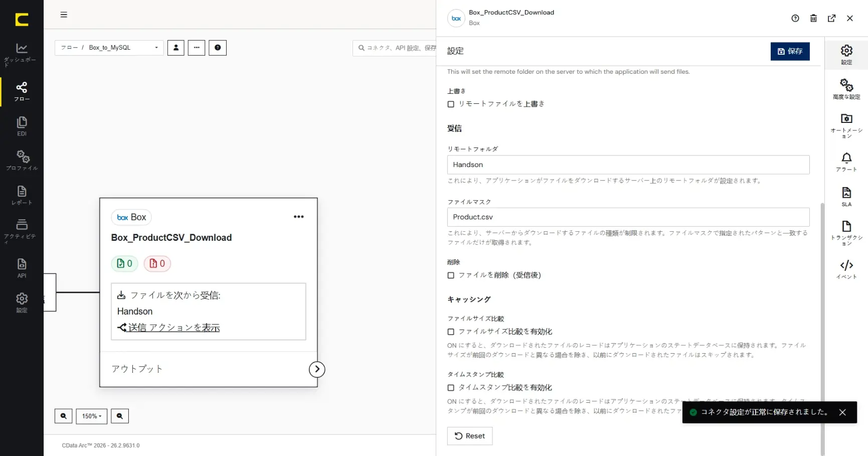Screen dimensions: 868x456
Task: Expand the Box_to_MySQL flow dropdown
Action: tap(109, 48)
